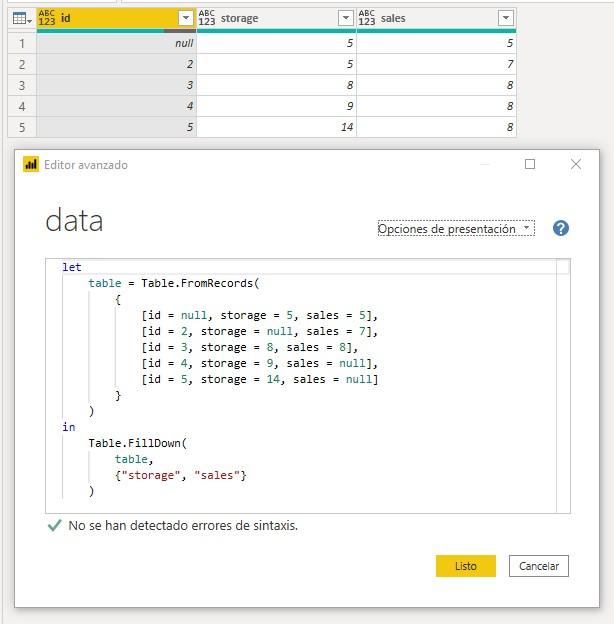Close the Editor avanzado dialog
The width and height of the screenshot is (614, 624).
(x=576, y=164)
